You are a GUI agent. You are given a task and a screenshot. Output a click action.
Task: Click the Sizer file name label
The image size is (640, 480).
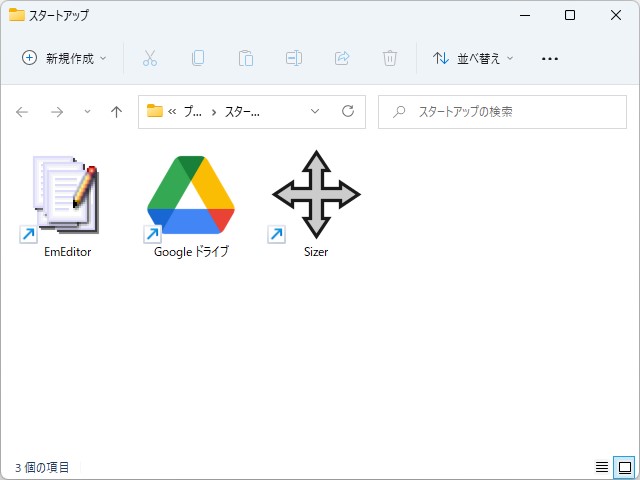point(316,252)
